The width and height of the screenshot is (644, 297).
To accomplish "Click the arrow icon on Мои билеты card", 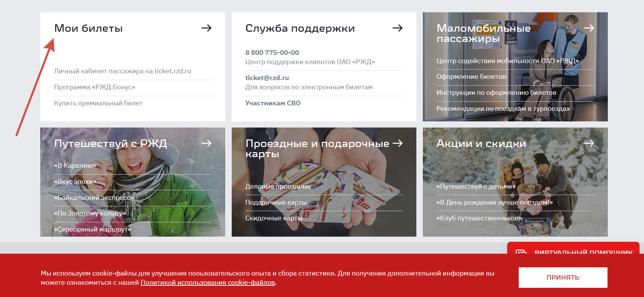I will (x=206, y=28).
